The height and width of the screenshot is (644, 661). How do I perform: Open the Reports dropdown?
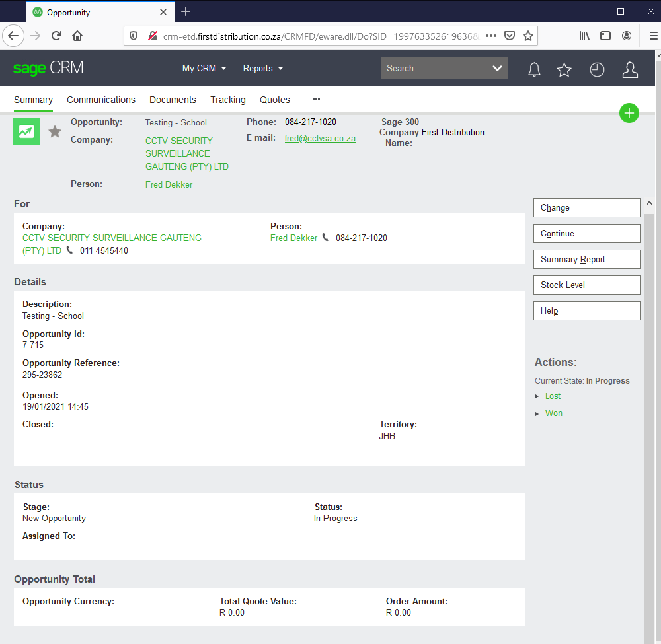coord(262,68)
